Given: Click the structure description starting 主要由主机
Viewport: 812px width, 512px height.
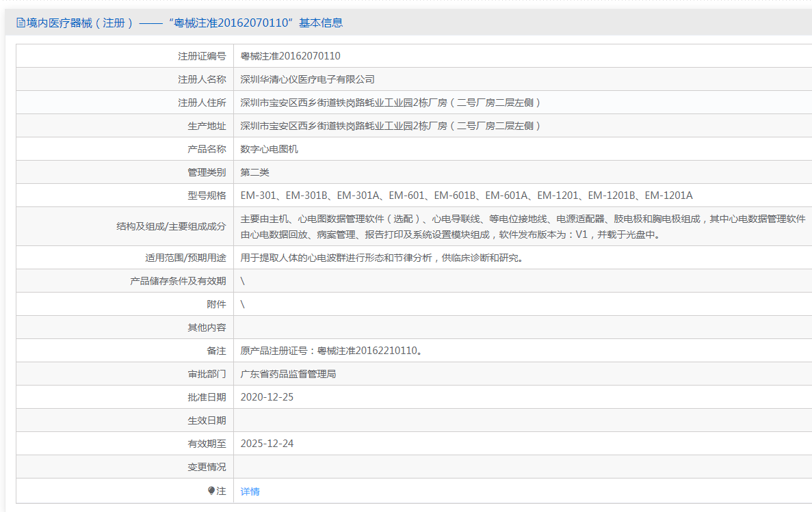Looking at the screenshot, I should (523, 227).
